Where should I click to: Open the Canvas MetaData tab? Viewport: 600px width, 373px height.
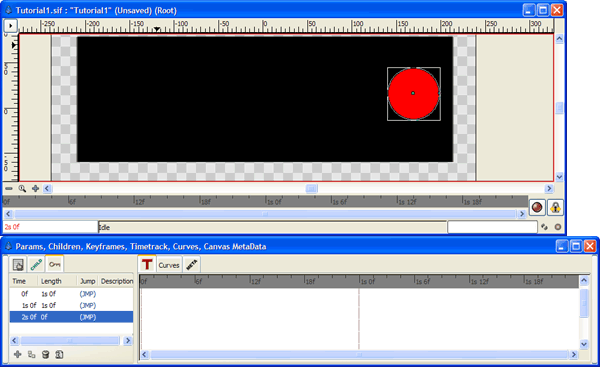tap(192, 265)
